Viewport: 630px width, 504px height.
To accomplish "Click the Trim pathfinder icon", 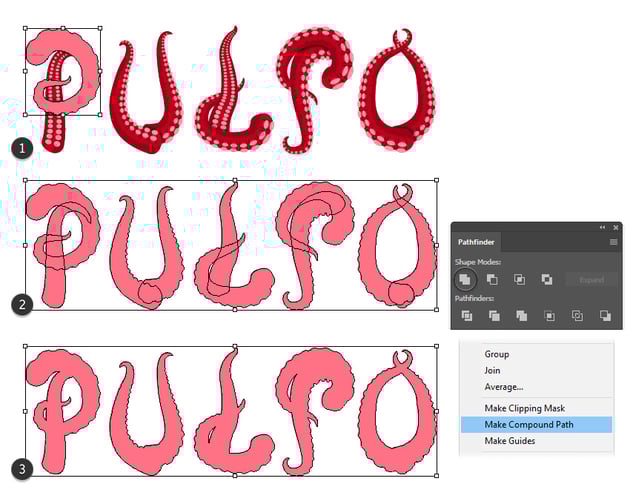I will (494, 316).
